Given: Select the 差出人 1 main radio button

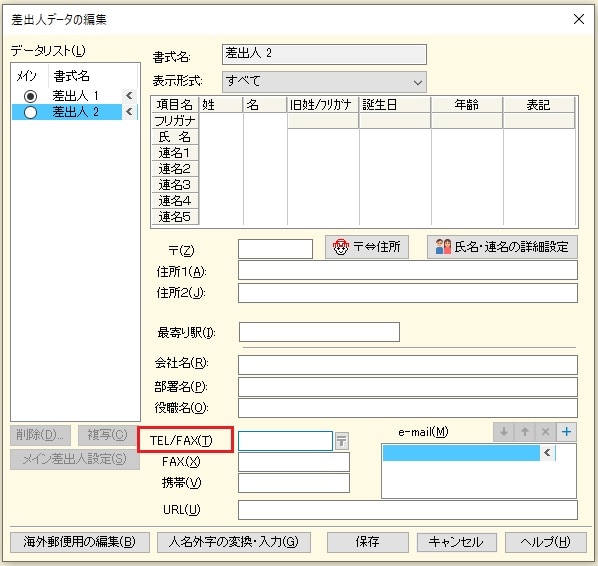Looking at the screenshot, I should (30, 96).
